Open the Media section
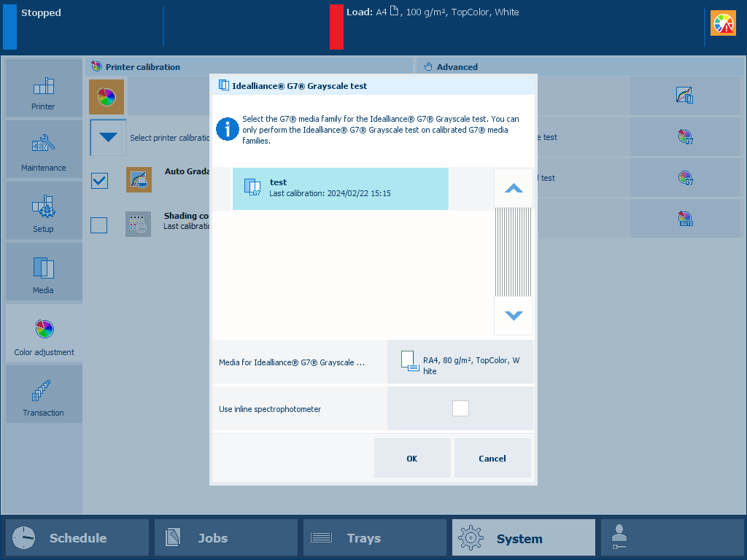The image size is (747, 560). point(43,273)
